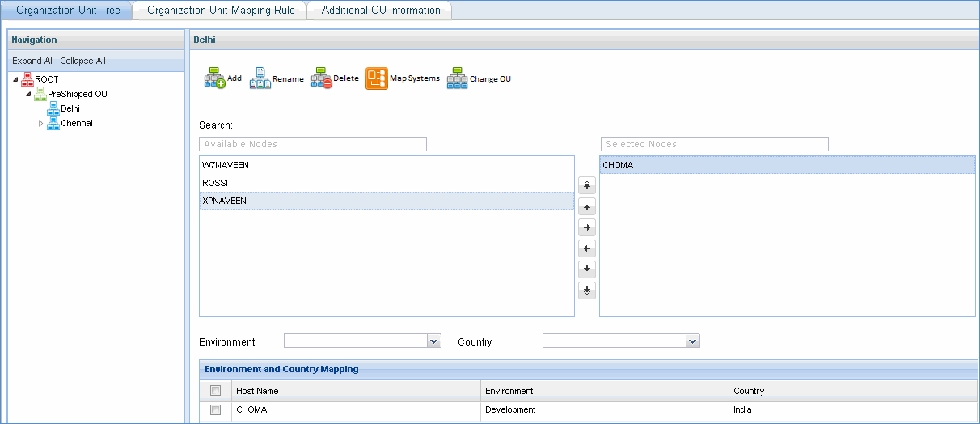Collapse the PreShipped OU node

tap(28, 94)
